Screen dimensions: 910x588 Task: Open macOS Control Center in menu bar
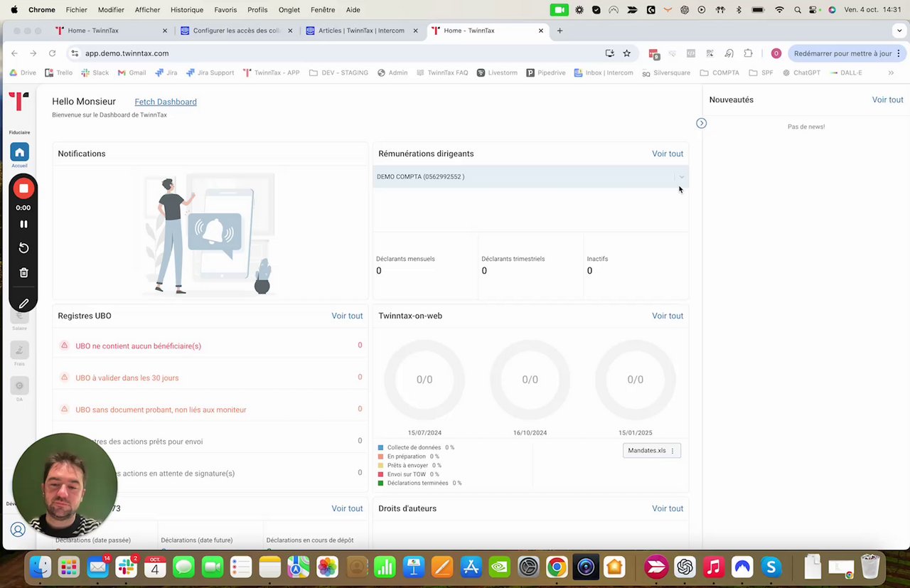815,10
